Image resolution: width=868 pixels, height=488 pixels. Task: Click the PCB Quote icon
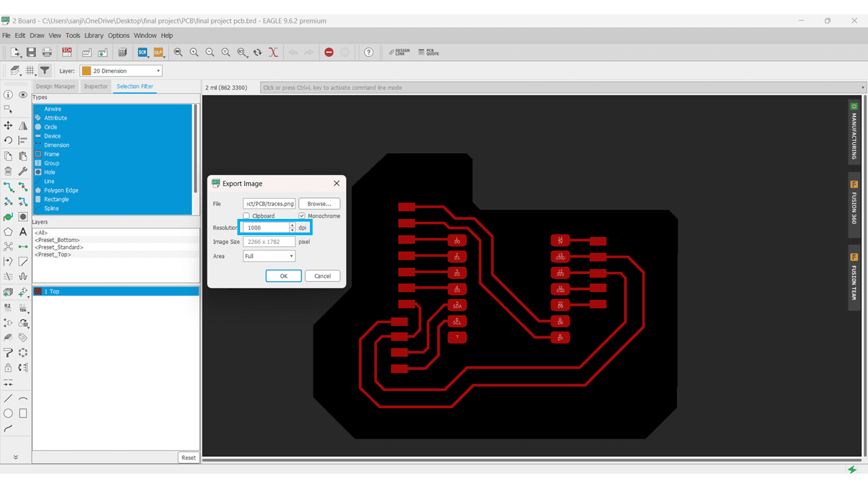coord(429,52)
